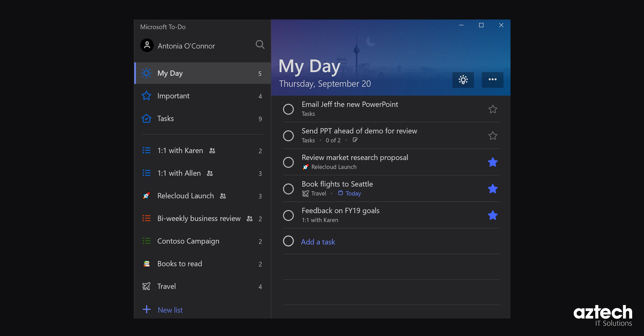Select the Travel airplane icon
The height and width of the screenshot is (336, 644).
click(x=147, y=286)
